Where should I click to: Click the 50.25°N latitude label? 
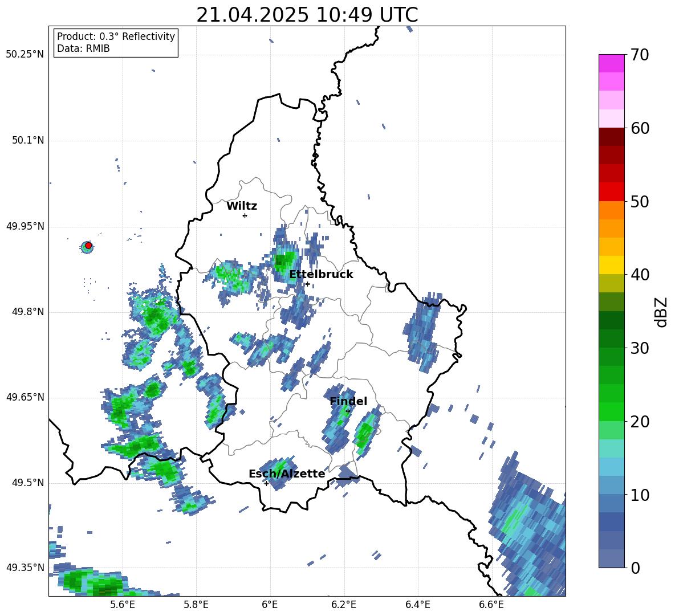(x=25, y=55)
